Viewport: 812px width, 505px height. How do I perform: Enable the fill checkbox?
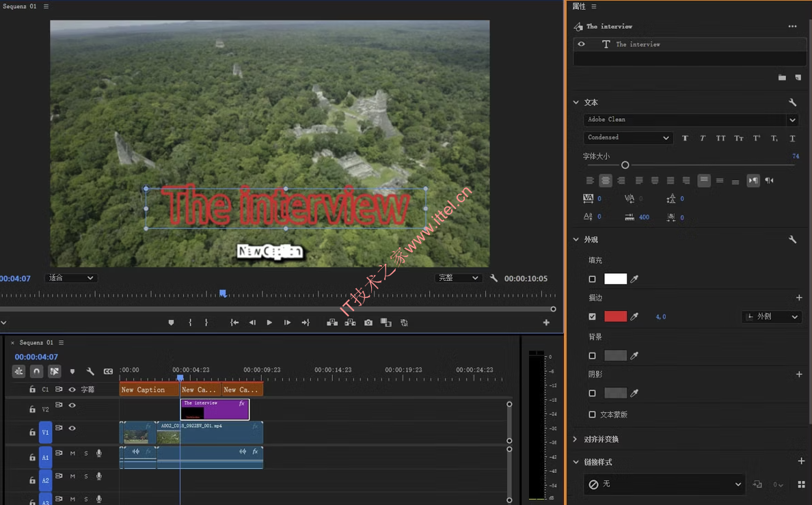593,279
